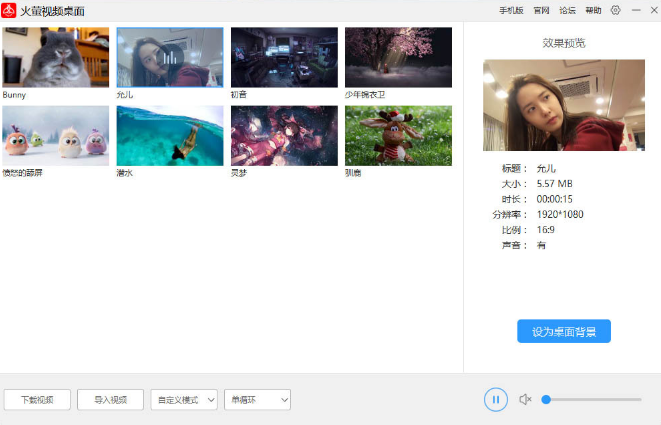Select the 灵梦 anime video thumbnail

[x=284, y=135]
